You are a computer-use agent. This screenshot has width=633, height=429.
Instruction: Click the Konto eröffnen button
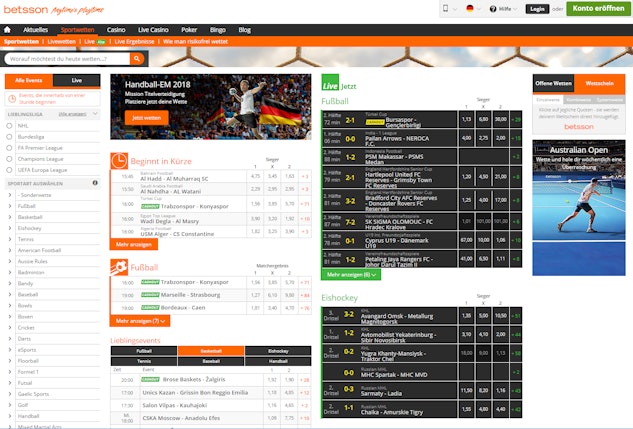tap(598, 8)
